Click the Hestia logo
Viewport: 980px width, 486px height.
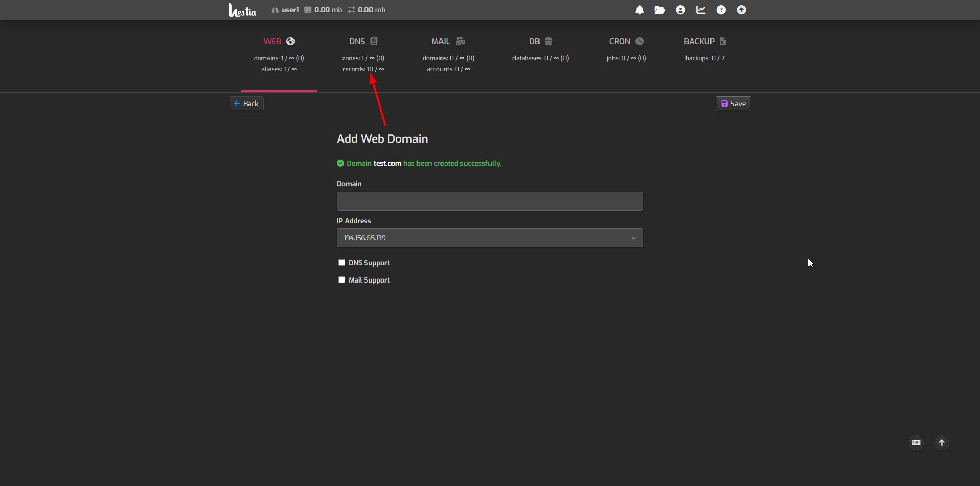242,10
